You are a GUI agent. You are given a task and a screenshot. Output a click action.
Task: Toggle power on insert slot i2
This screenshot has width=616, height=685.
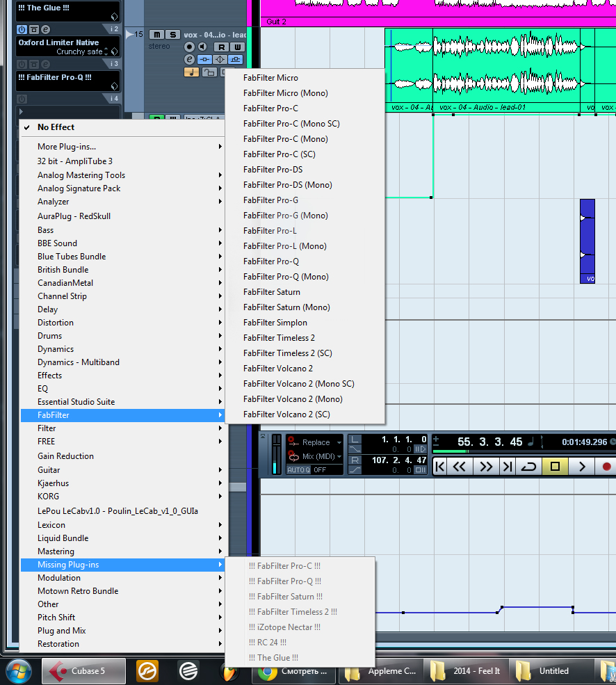point(22,29)
